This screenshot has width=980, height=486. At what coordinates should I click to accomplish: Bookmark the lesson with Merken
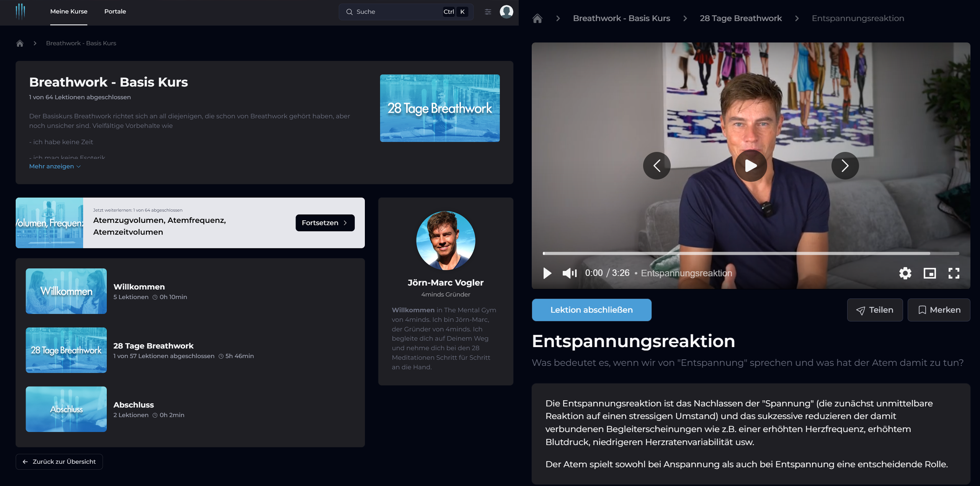(939, 310)
